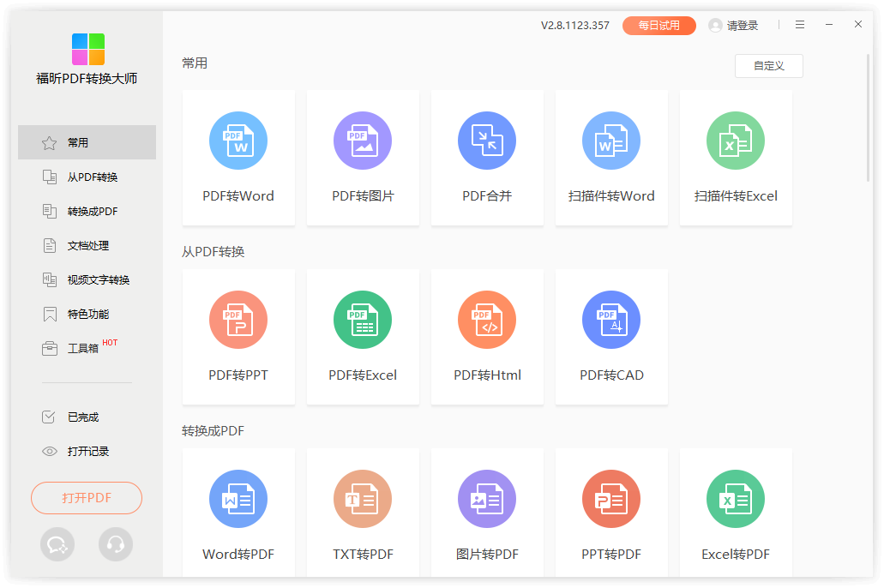Launch the Excel转PDF icon
This screenshot has width=884, height=588.
736,499
